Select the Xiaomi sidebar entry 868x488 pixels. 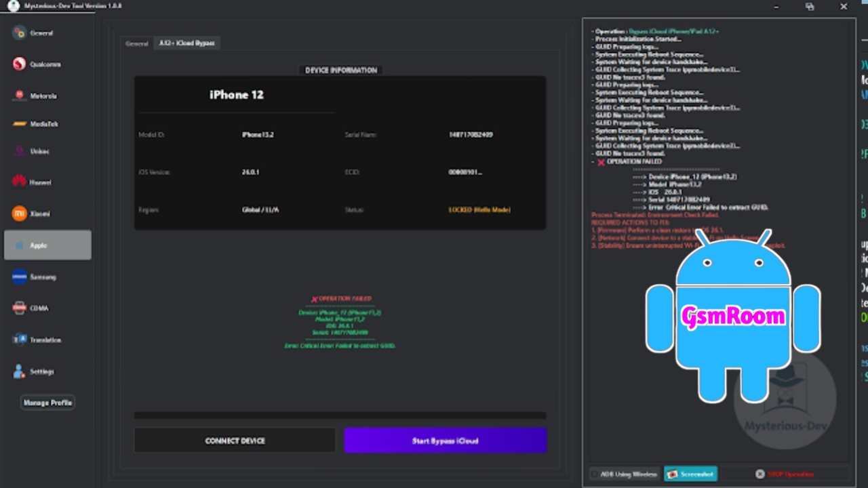pyautogui.click(x=39, y=213)
